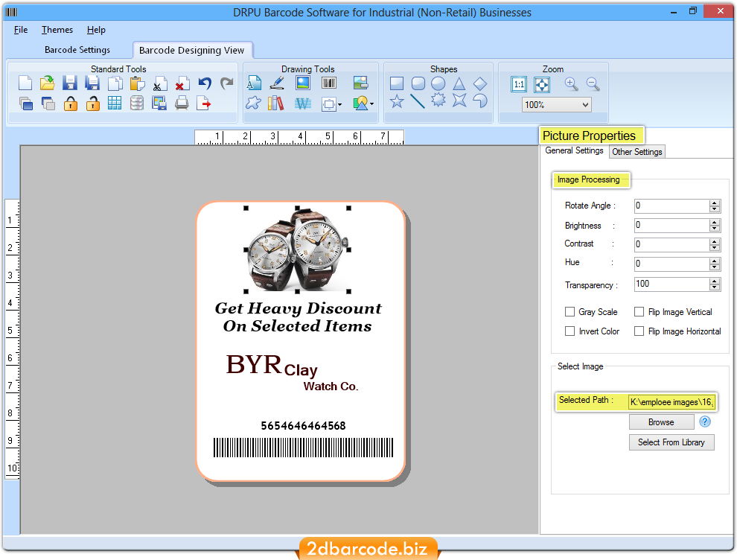This screenshot has width=737, height=560.
Task: Open the File menu
Action: [x=21, y=30]
